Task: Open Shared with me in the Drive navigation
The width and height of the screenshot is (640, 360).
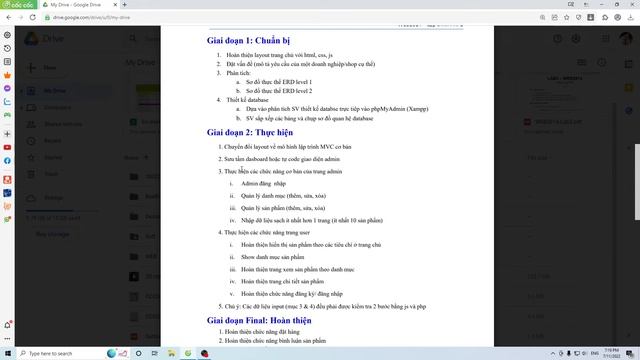Action: point(62,124)
